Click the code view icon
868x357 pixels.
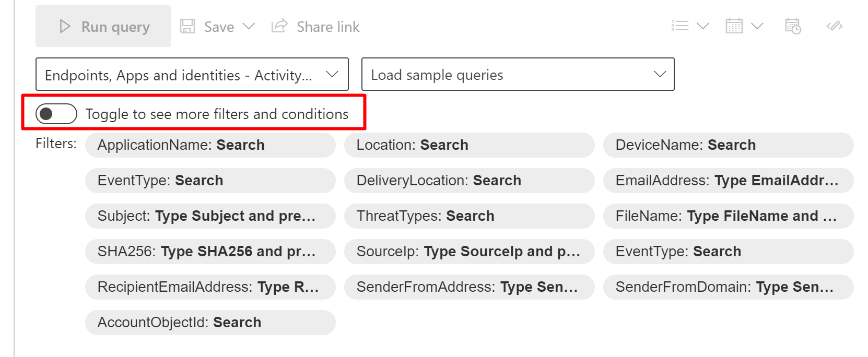(x=834, y=26)
